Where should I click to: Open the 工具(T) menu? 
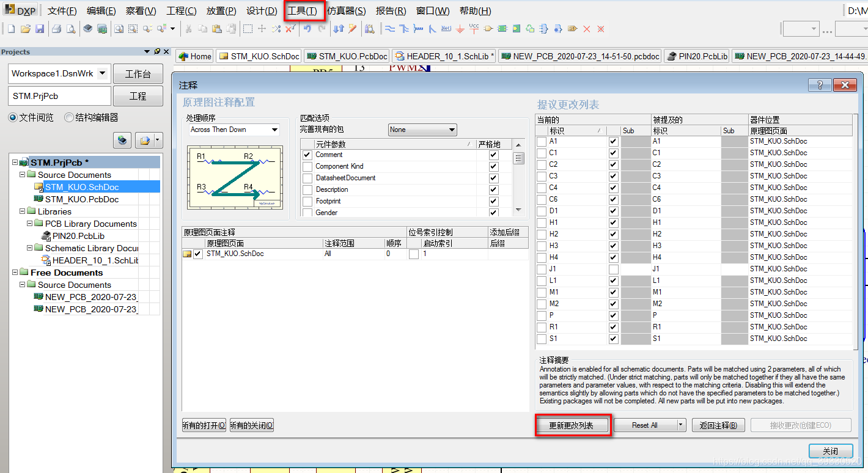(302, 11)
